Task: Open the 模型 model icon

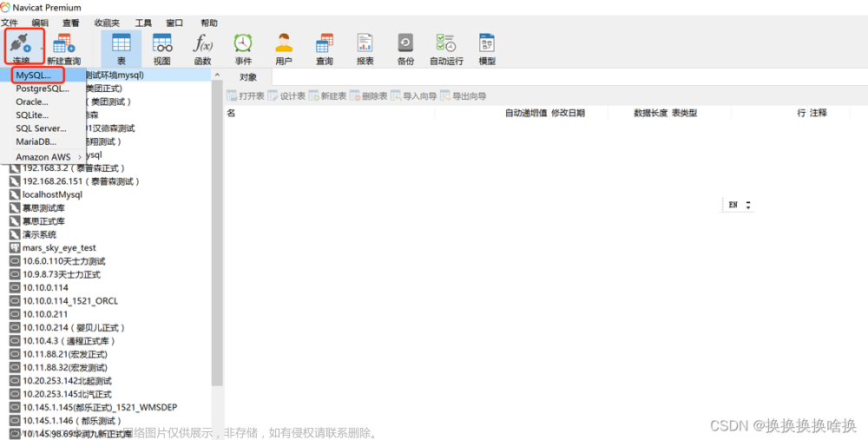Action: point(487,48)
